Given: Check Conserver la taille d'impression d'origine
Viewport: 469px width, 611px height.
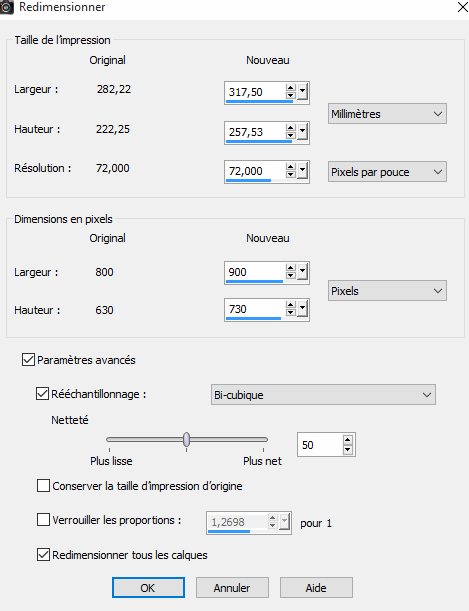Looking at the screenshot, I should click(43, 486).
